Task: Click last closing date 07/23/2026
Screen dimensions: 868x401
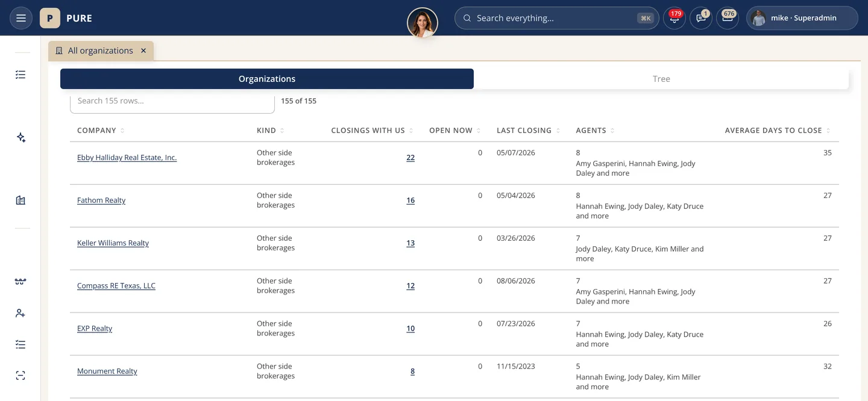Action: 516,324
